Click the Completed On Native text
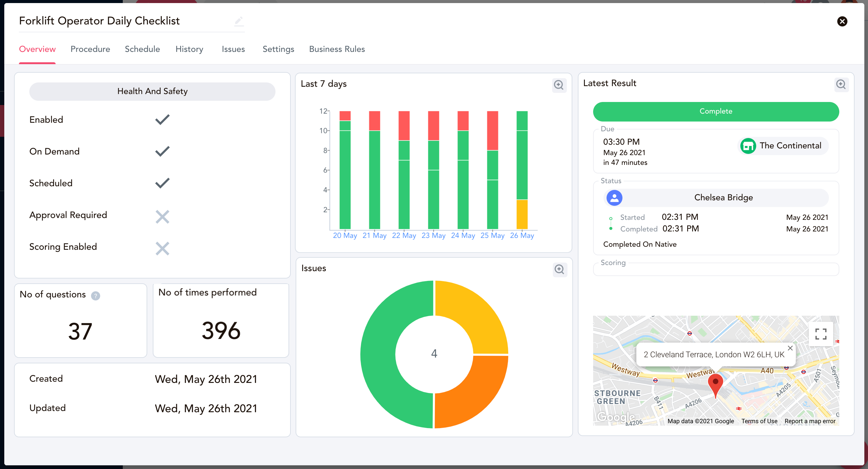This screenshot has height=469, width=868. pyautogui.click(x=640, y=244)
